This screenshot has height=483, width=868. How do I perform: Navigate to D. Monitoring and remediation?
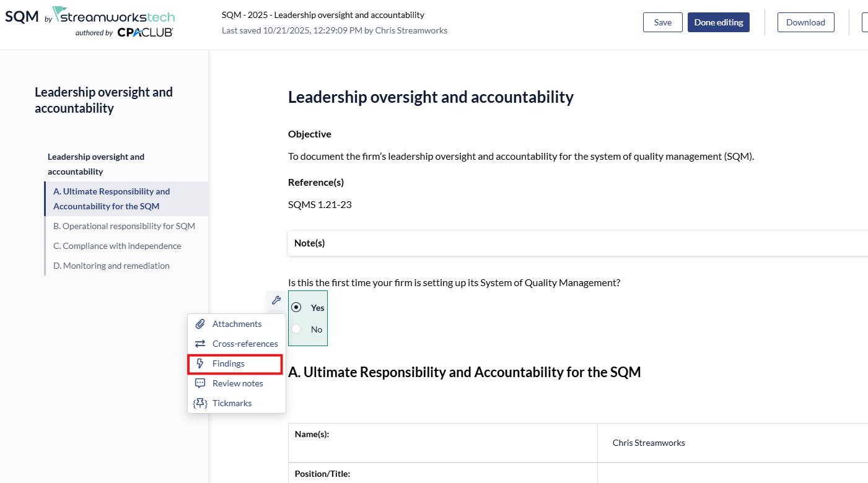pyautogui.click(x=112, y=266)
